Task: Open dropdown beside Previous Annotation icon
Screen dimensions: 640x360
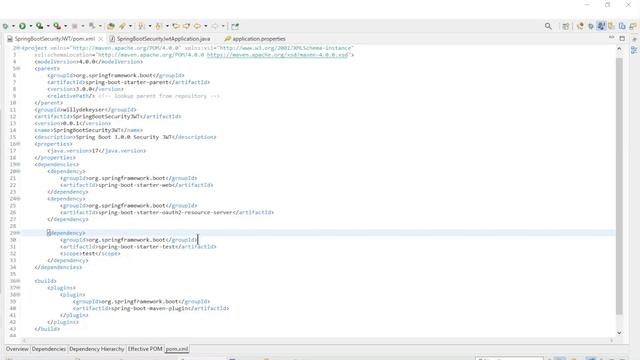Action: tap(167, 26)
